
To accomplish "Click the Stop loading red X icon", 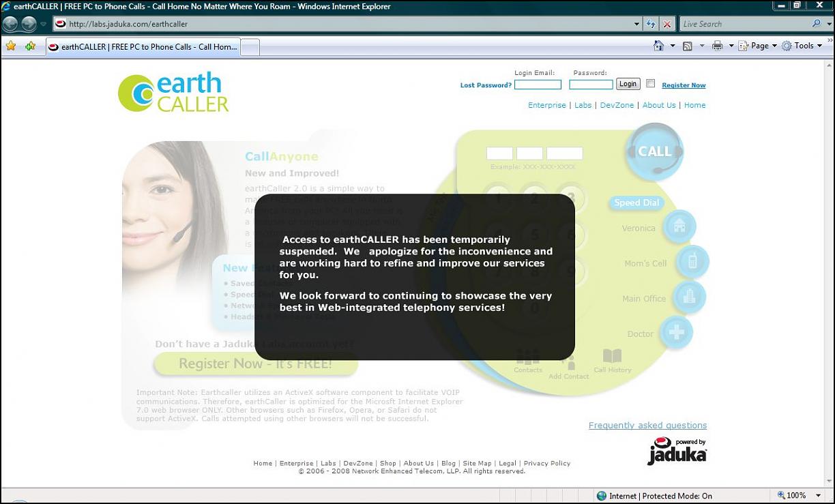I will pos(667,24).
